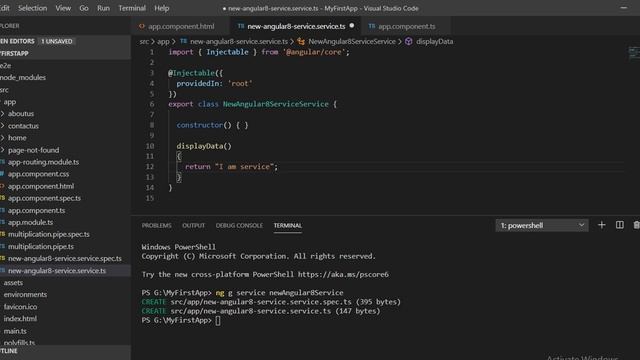
Task: Click TS icon on the active service tab
Action: [241, 26]
